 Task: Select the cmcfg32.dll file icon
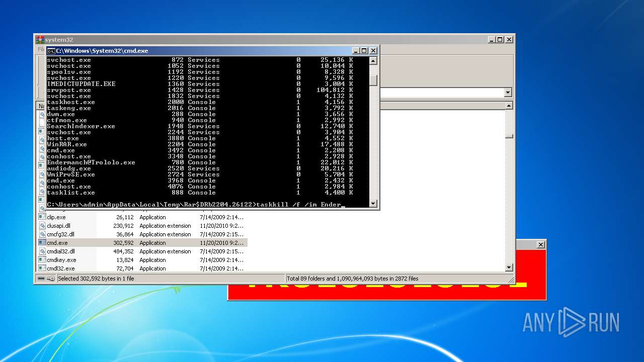pyautogui.click(x=43, y=234)
